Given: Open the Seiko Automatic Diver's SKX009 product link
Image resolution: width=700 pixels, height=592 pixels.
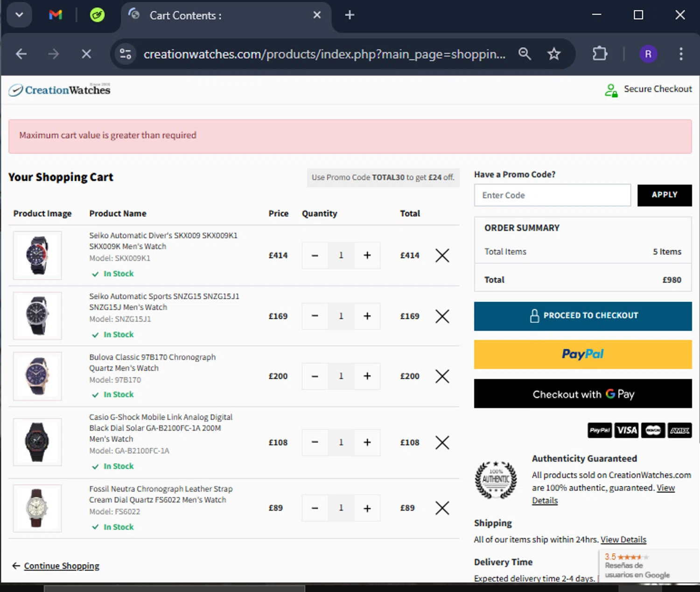Looking at the screenshot, I should point(163,241).
